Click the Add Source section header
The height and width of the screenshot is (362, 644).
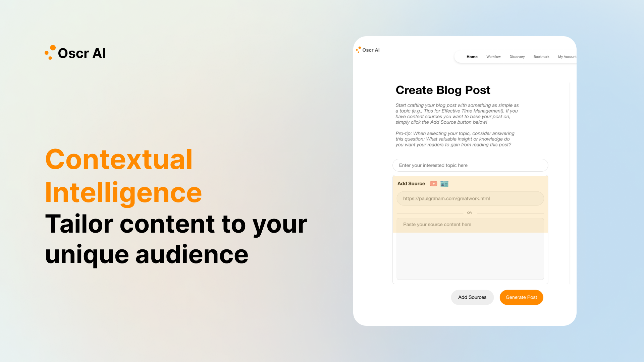(411, 184)
